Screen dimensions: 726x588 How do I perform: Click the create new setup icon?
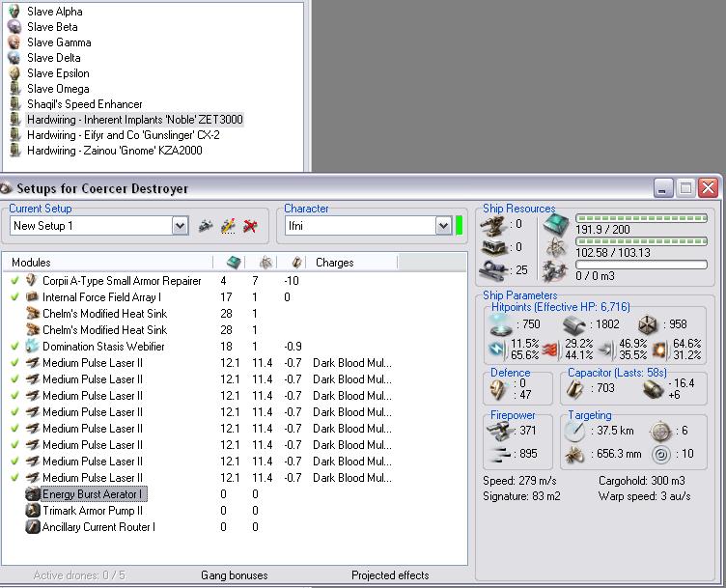(206, 226)
